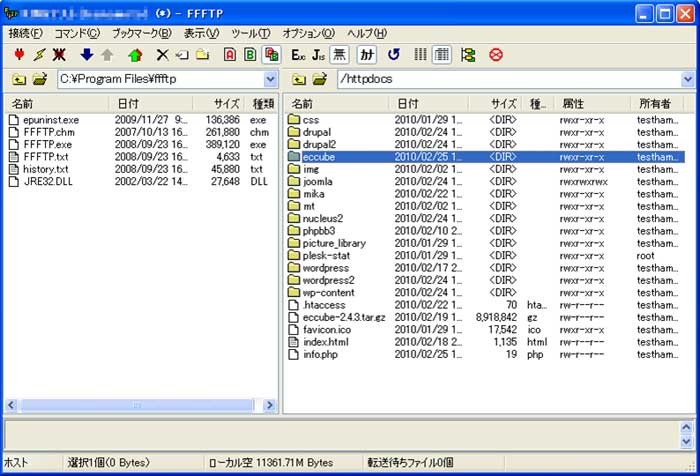The width and height of the screenshot is (700, 476).
Task: Click the Disconnect icon
Action: (59, 54)
